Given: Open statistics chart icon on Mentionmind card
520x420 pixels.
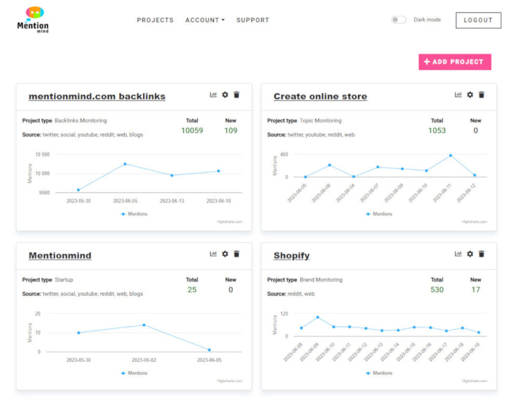Looking at the screenshot, I should pyautogui.click(x=213, y=254).
